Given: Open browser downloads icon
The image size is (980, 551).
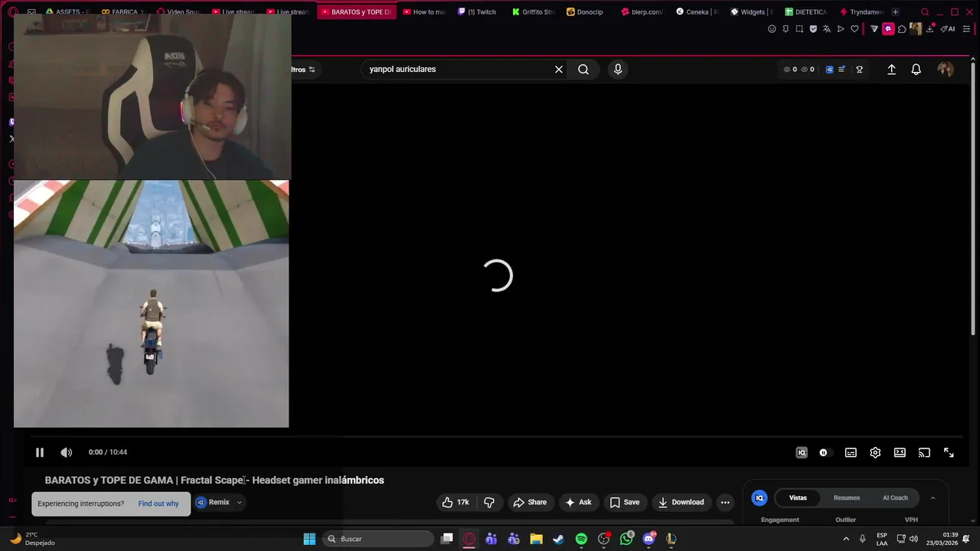Looking at the screenshot, I should (930, 29).
